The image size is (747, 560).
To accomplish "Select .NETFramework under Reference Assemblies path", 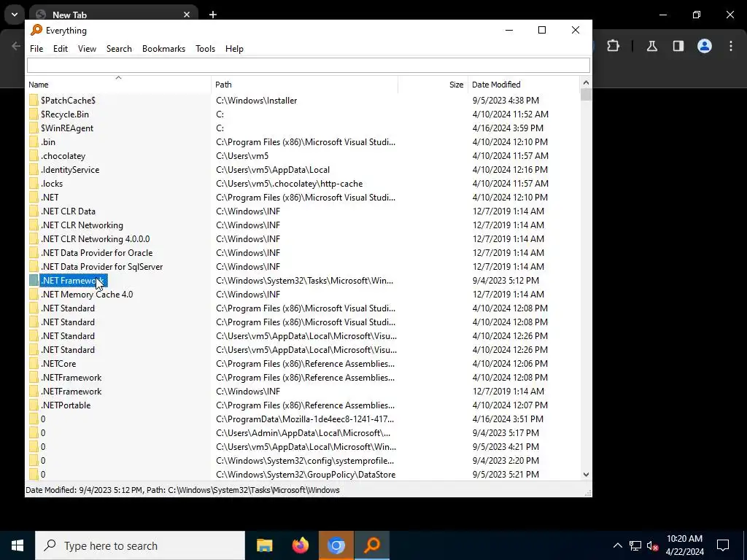I will click(71, 378).
